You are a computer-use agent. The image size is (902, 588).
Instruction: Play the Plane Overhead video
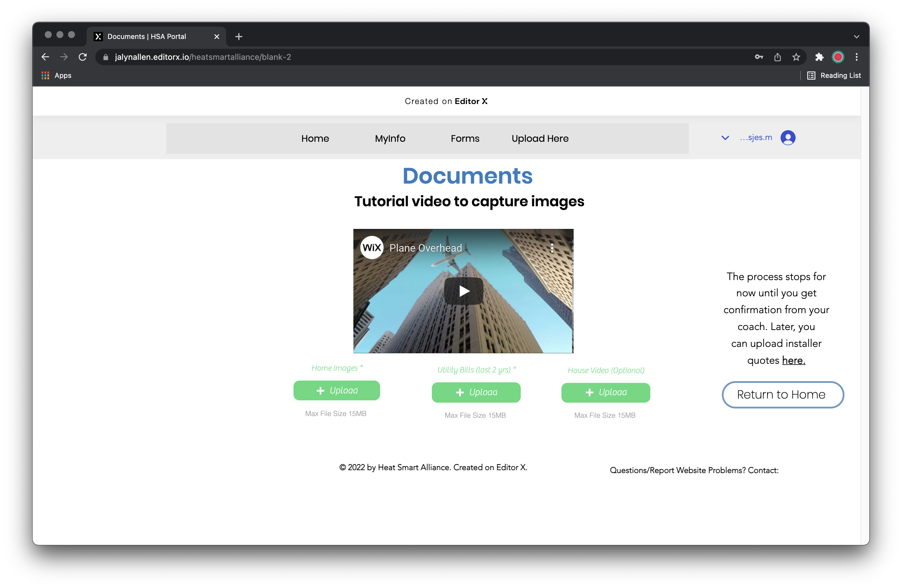(x=463, y=291)
